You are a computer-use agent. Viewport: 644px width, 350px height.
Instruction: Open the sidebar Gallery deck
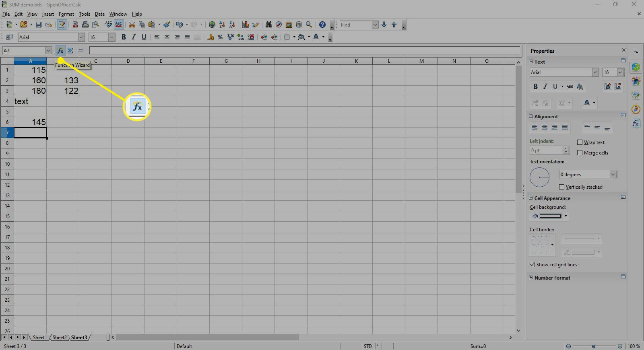pyautogui.click(x=636, y=95)
